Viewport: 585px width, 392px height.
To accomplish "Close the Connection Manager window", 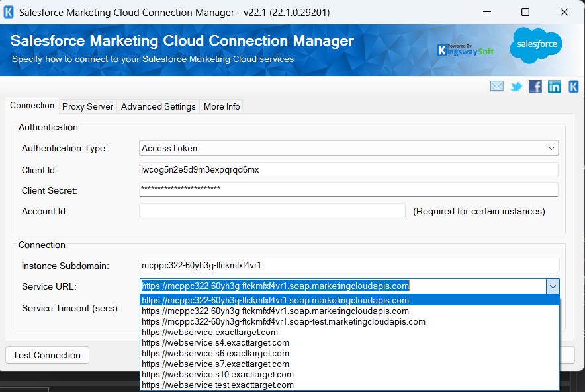I will (x=564, y=12).
